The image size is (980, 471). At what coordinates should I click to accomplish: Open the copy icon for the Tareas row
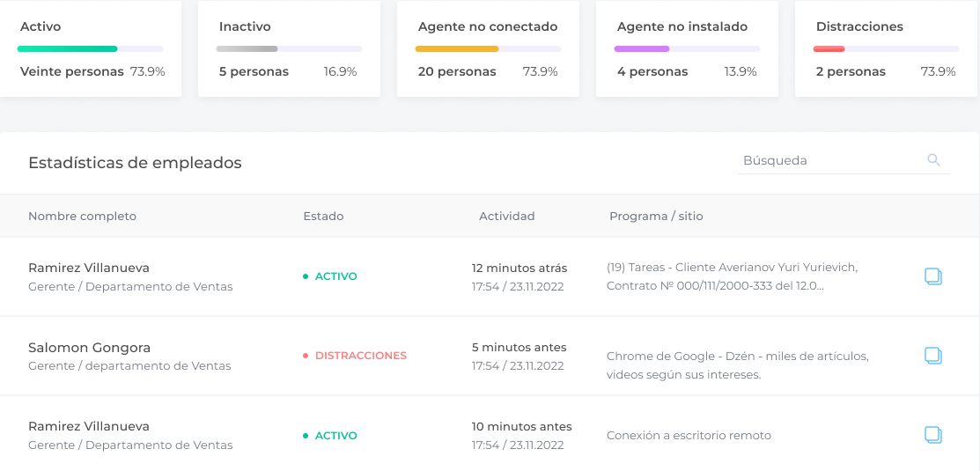point(933,276)
